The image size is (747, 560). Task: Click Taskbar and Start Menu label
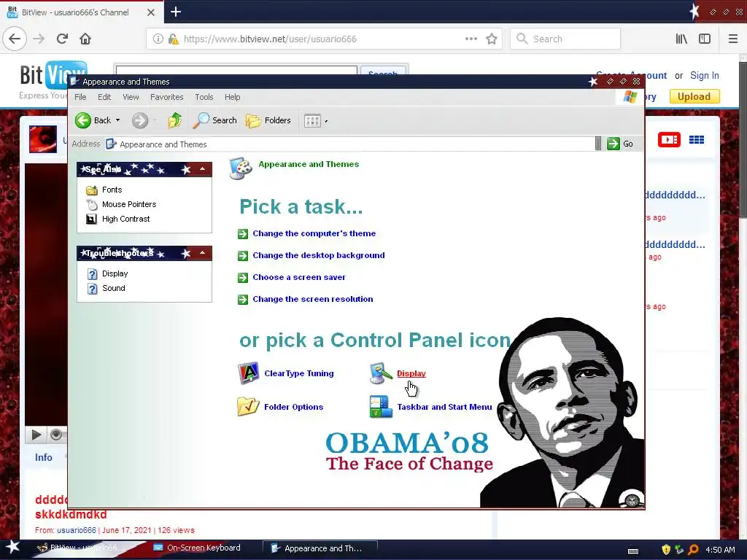coord(444,407)
